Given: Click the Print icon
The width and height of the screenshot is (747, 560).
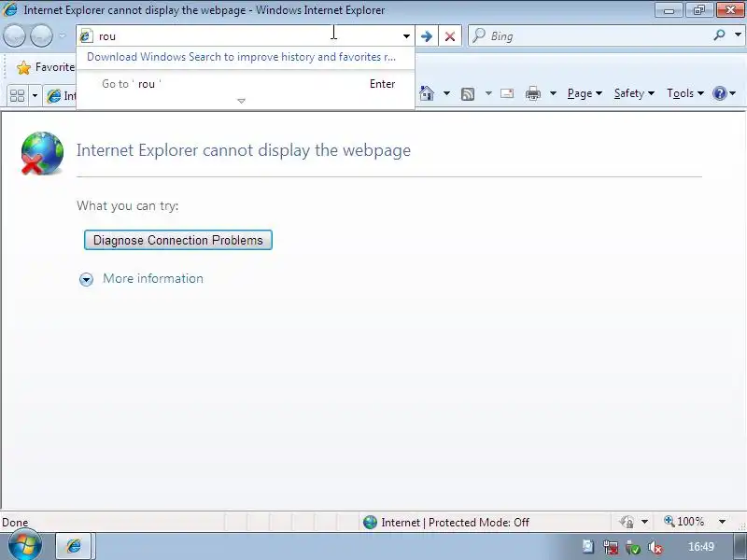Looking at the screenshot, I should pyautogui.click(x=532, y=93).
